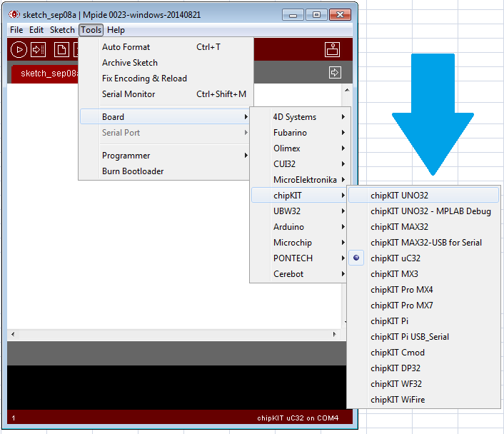
Task: Select chipKIT WF32 board
Action: [x=423, y=384]
